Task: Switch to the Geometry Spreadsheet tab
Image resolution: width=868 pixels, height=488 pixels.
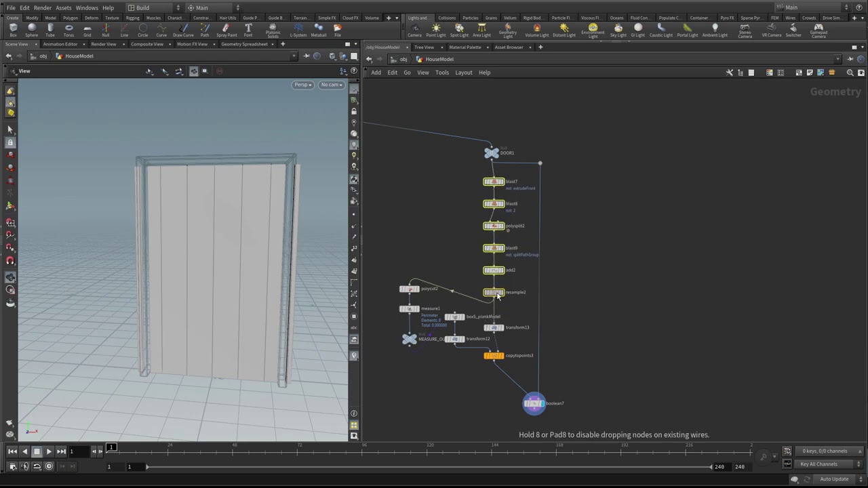Action: pos(244,44)
